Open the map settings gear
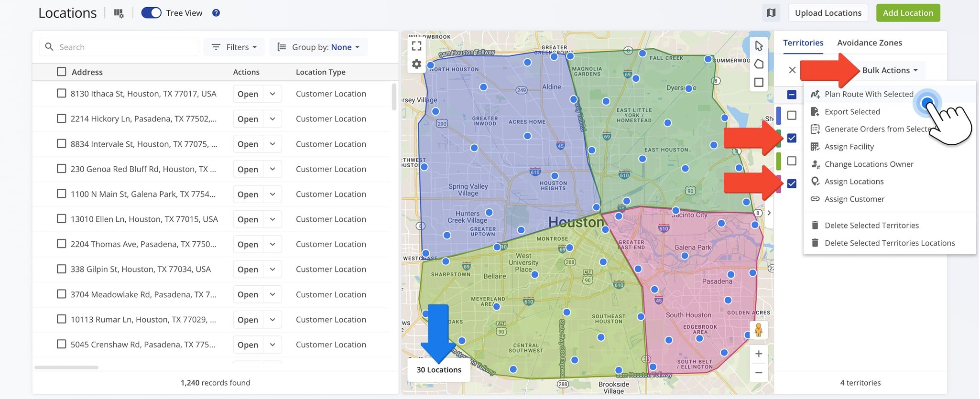The width and height of the screenshot is (980, 399). (417, 64)
